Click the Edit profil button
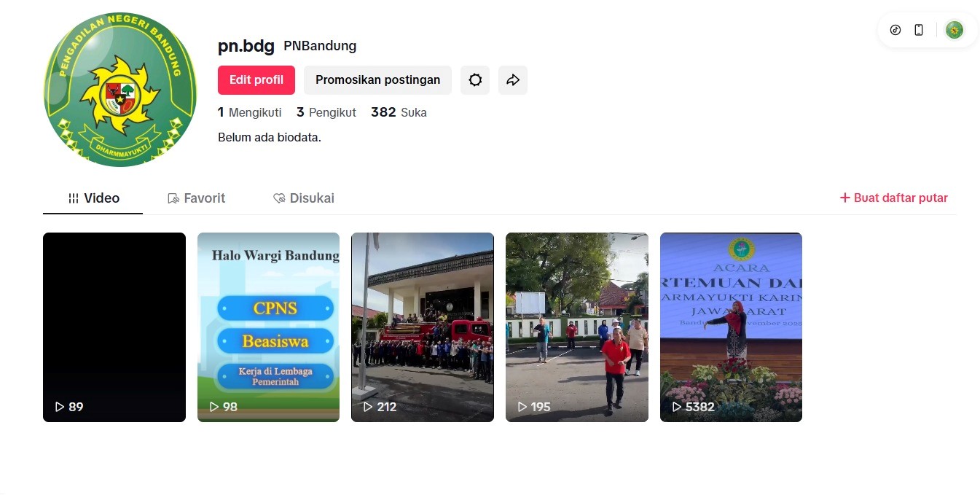980x495 pixels. tap(256, 80)
